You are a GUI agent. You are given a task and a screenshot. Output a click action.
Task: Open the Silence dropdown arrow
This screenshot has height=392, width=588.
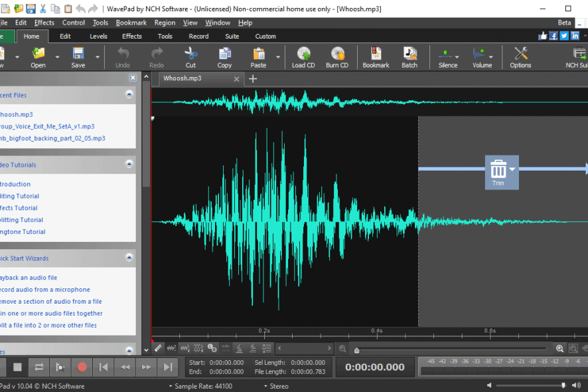click(x=457, y=57)
